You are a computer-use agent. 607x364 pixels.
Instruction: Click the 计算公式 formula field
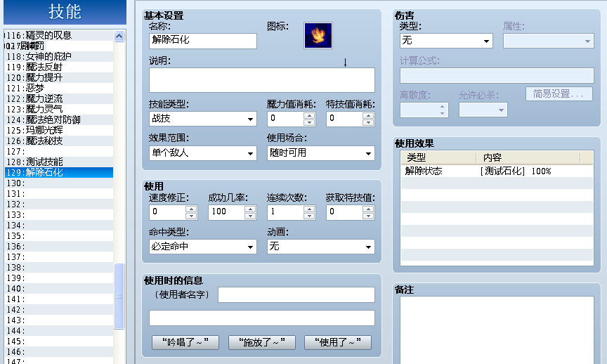(x=497, y=75)
